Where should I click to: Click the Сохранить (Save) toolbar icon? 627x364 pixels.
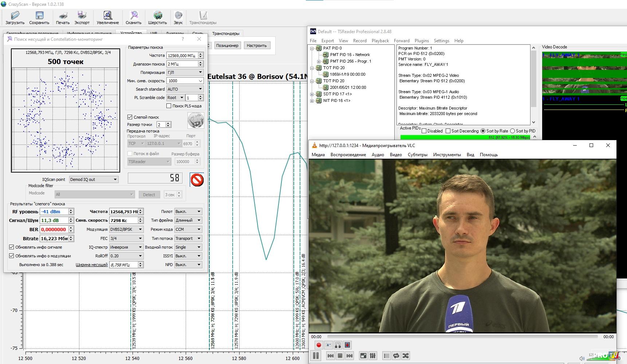(39, 15)
